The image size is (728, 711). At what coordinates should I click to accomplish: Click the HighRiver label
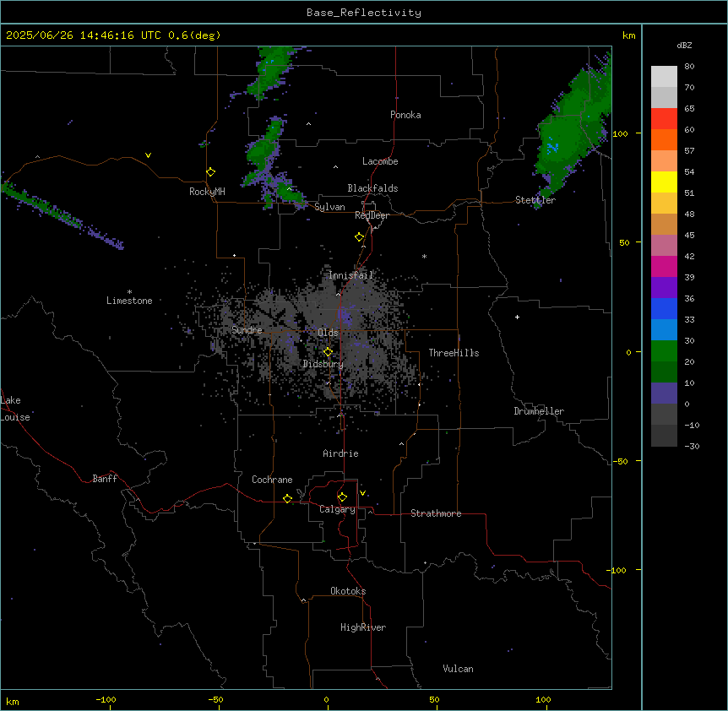click(x=363, y=627)
